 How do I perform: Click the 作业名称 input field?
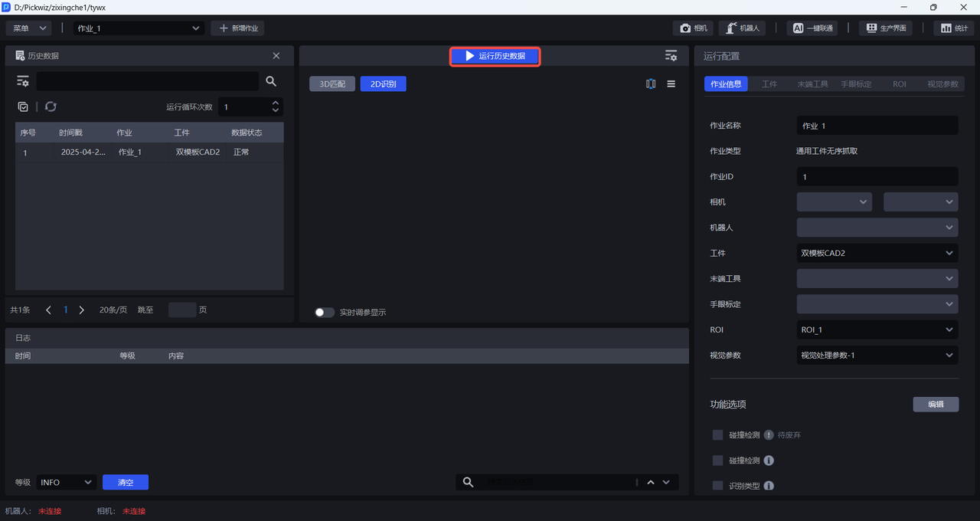(x=877, y=126)
